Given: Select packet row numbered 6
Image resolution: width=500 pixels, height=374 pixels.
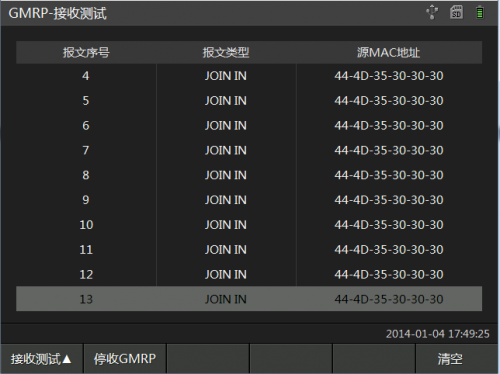Looking at the screenshot, I should (x=249, y=126).
